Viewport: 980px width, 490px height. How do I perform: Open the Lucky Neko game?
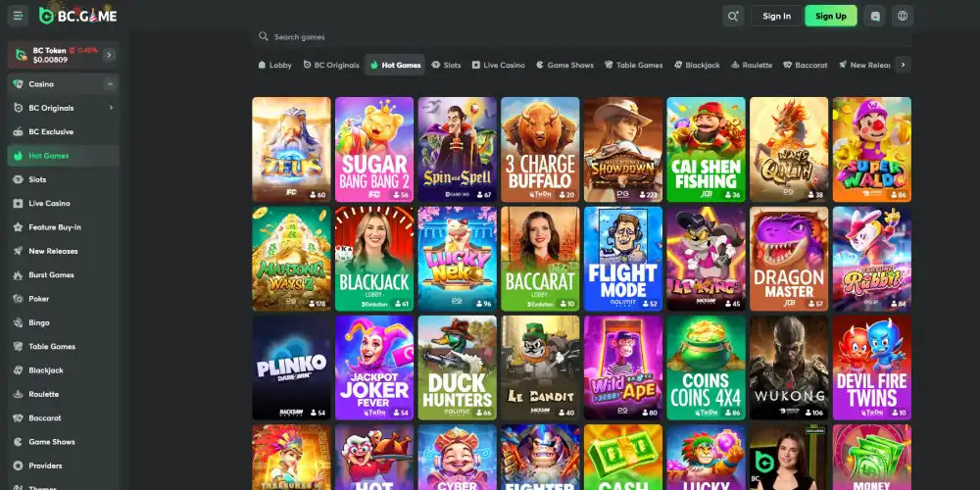pyautogui.click(x=458, y=259)
